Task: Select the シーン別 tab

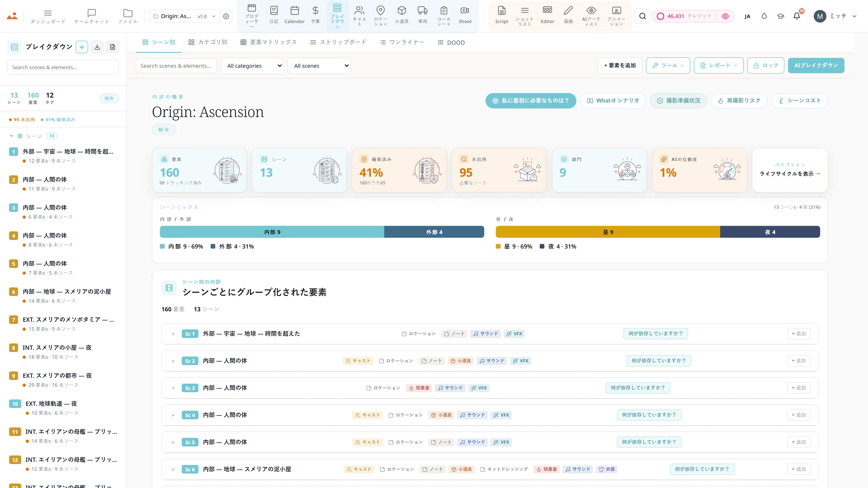Action: click(x=159, y=42)
